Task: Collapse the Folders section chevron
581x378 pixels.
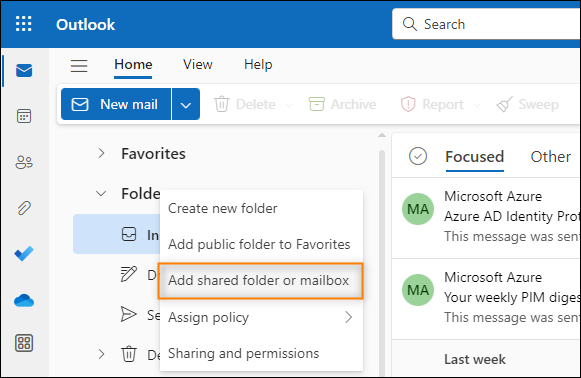Action: 101,193
